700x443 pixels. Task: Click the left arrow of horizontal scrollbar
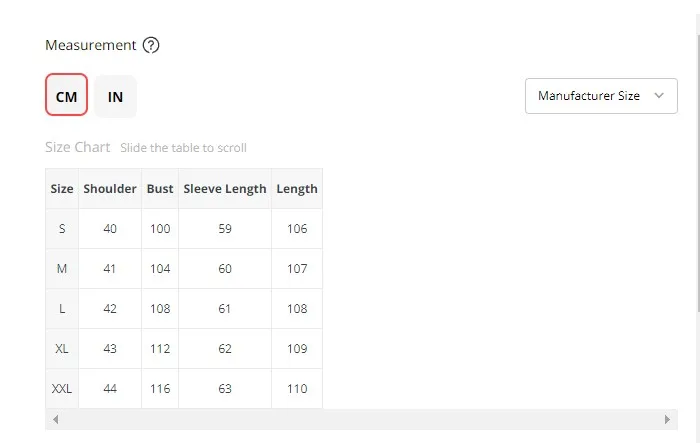click(x=56, y=419)
